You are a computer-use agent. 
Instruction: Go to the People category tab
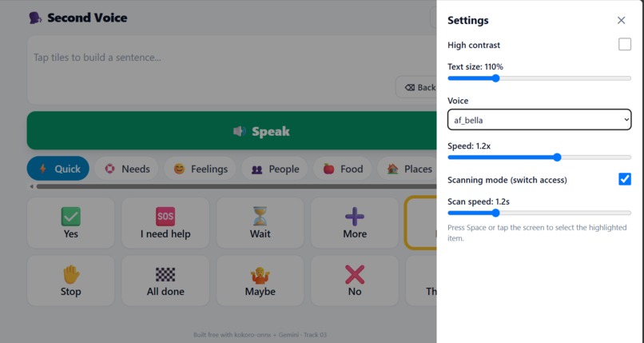coord(274,169)
